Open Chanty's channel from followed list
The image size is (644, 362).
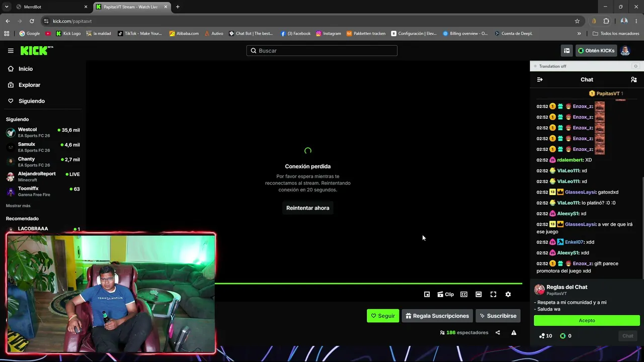click(x=43, y=162)
